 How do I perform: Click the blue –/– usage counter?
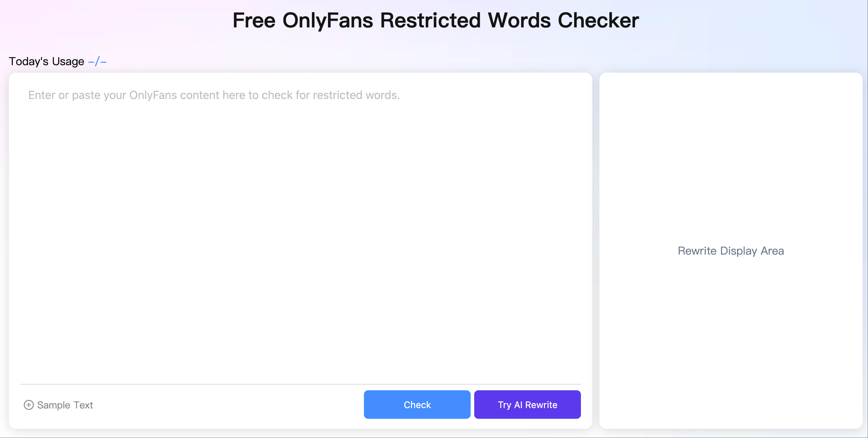tap(97, 61)
